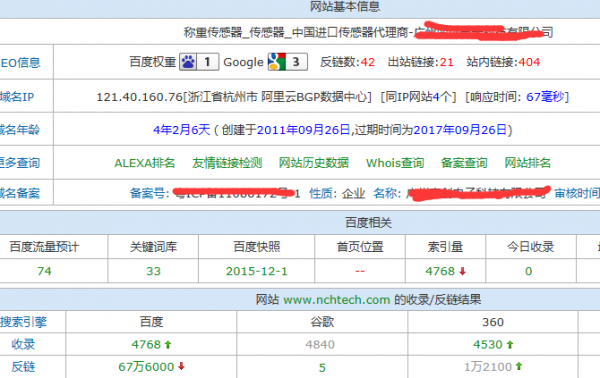Click the red down arrow beside 67万6000

[x=181, y=367]
